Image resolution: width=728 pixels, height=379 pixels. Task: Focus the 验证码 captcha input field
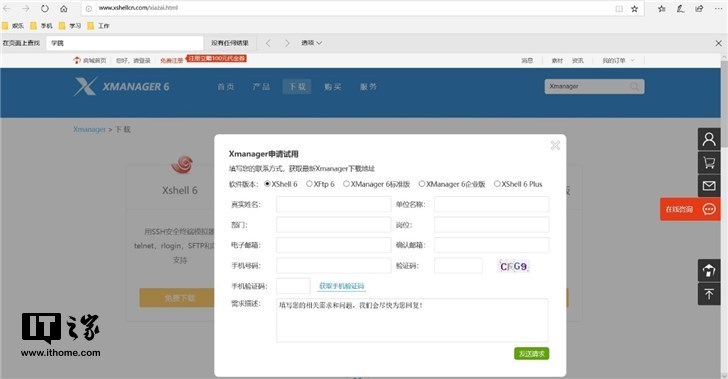click(x=458, y=266)
